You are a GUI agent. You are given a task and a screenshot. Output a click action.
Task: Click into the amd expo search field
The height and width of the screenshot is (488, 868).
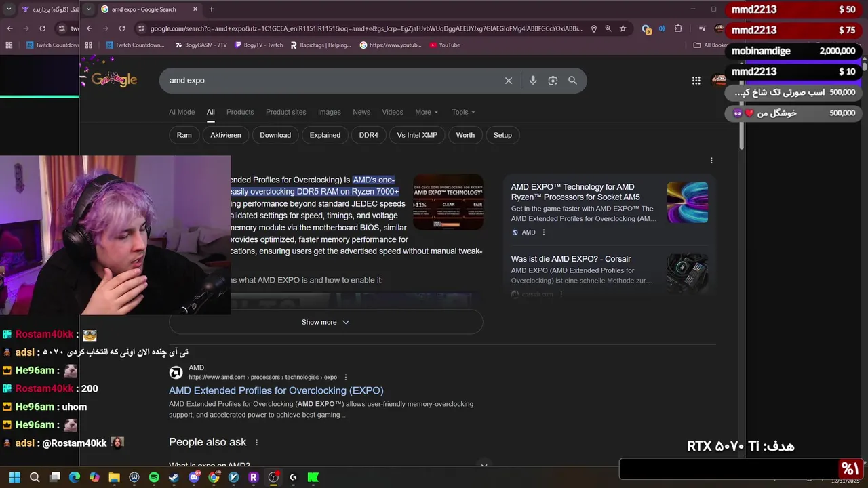[332, 81]
